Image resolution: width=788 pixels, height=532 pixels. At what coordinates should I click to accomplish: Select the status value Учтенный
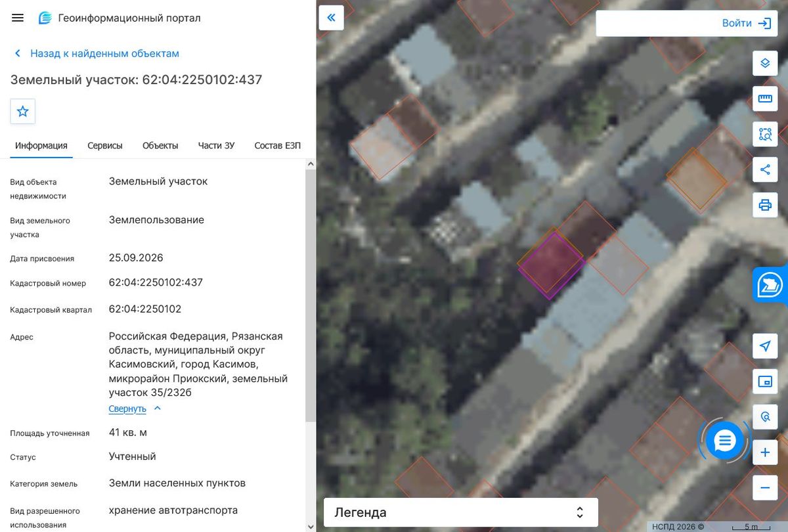click(x=133, y=456)
